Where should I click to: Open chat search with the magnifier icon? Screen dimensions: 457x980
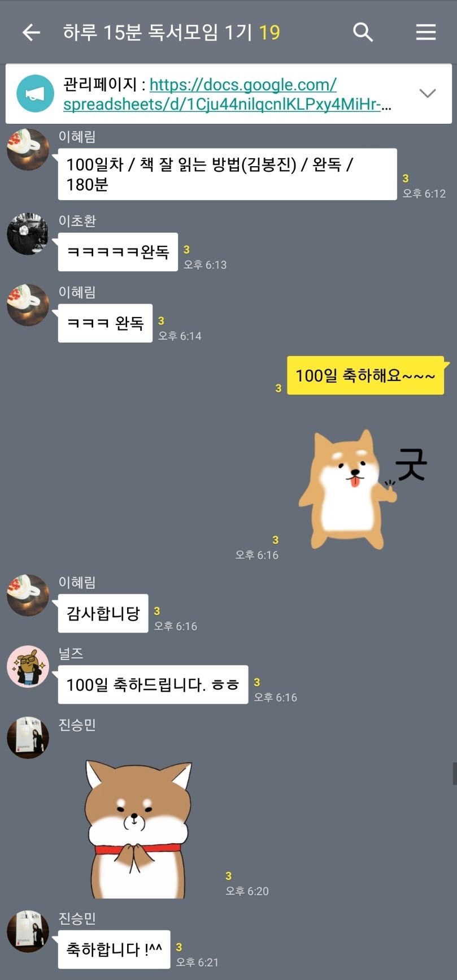[x=363, y=32]
